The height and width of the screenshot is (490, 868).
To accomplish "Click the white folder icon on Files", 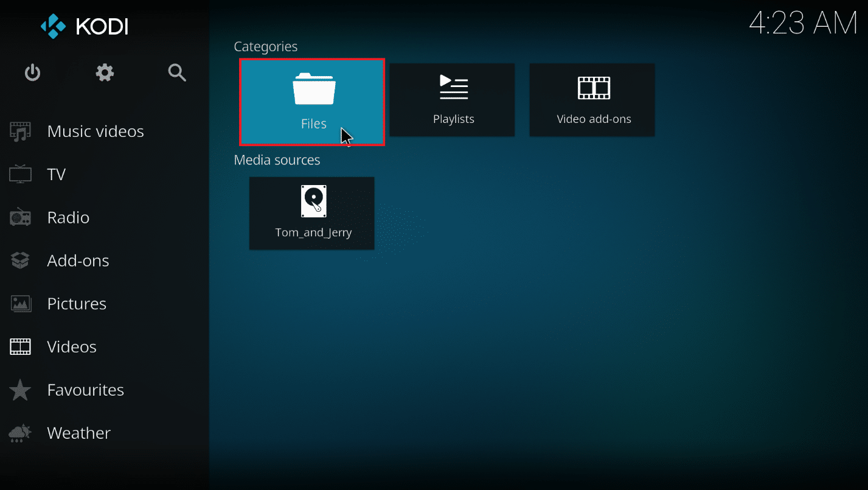I will coord(314,89).
